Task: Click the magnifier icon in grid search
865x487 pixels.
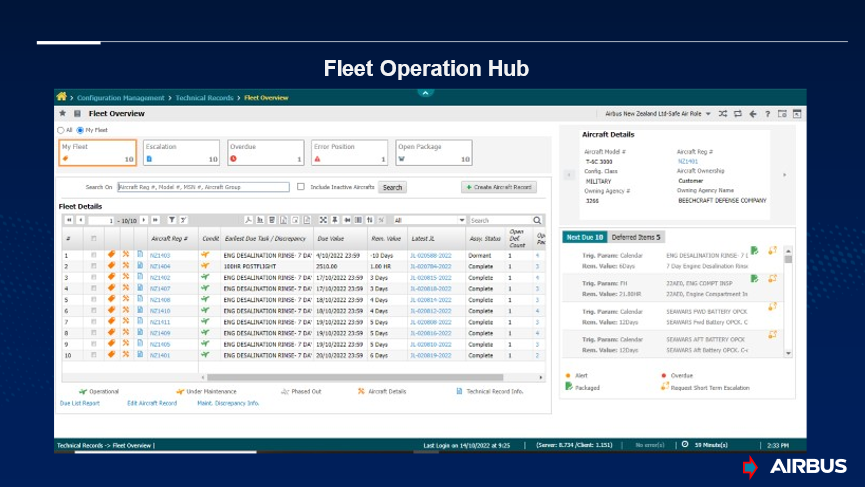Action: [x=537, y=220]
